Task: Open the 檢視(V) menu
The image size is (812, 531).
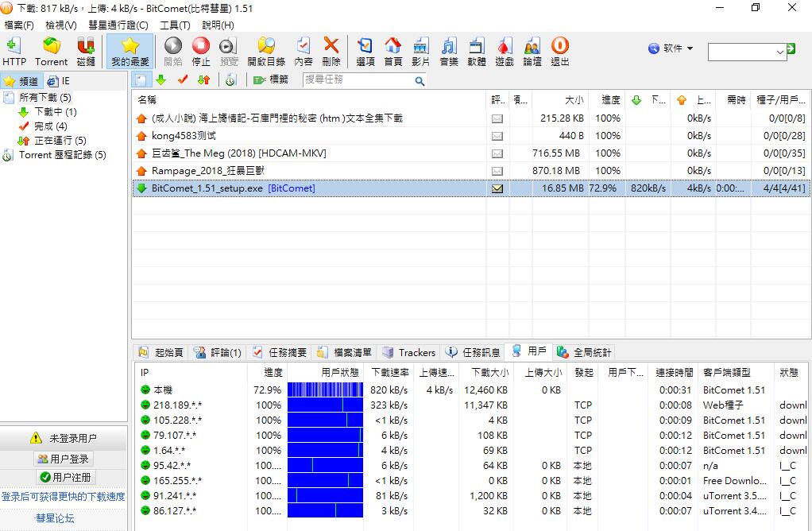Action: pyautogui.click(x=61, y=25)
